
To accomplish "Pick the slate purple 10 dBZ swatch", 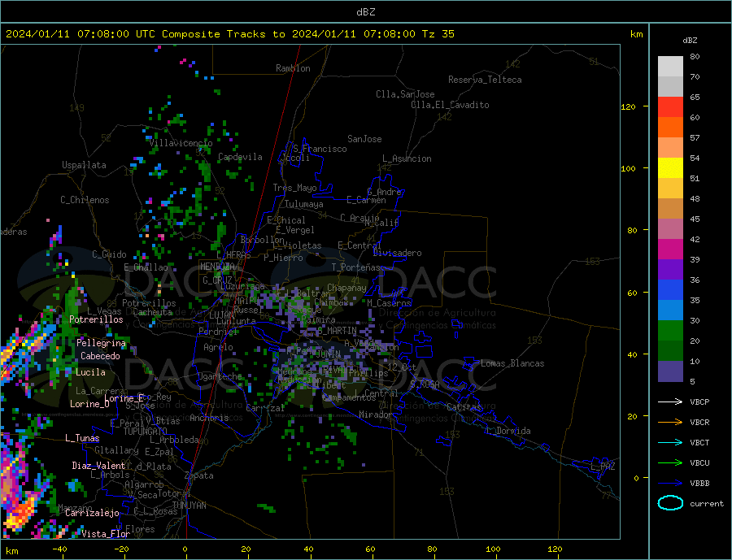I will [670, 371].
